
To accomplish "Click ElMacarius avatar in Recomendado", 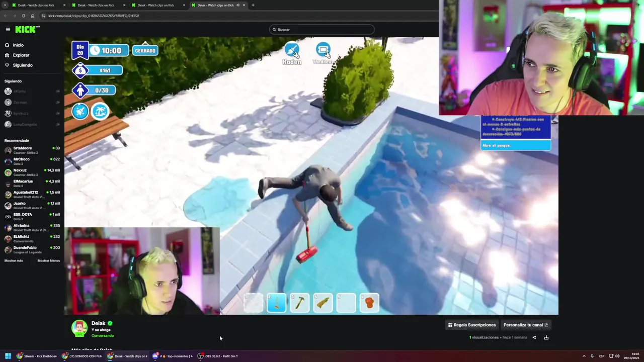I will 8,183.
